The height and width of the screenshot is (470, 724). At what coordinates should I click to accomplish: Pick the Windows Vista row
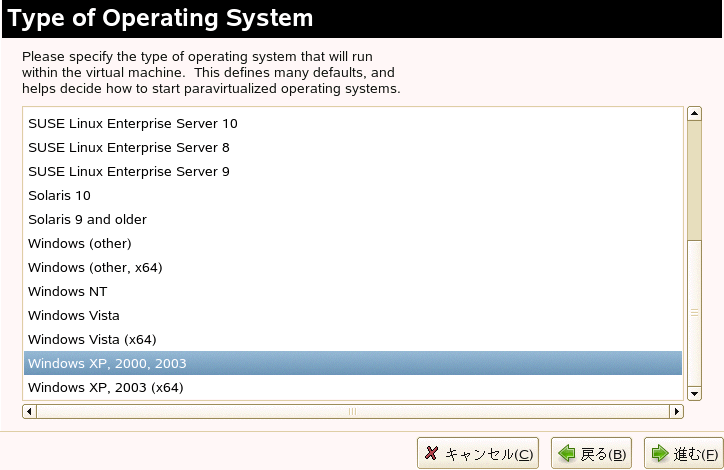(x=353, y=316)
